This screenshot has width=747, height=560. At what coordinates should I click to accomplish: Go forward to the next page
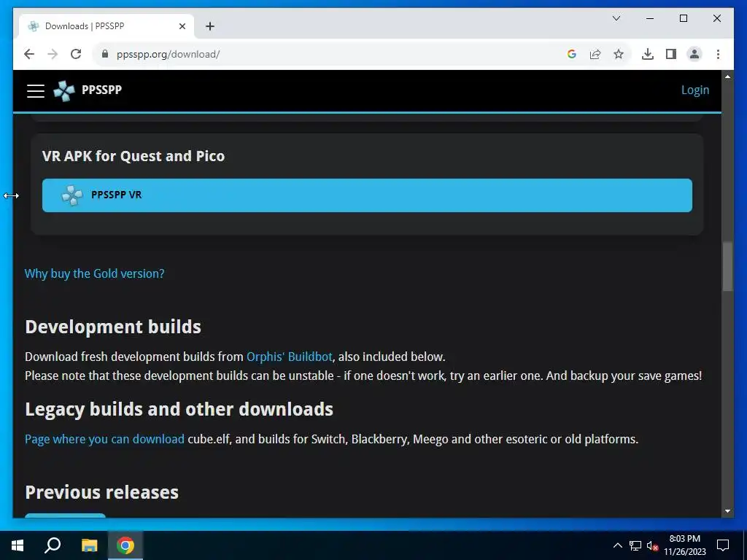(53, 54)
